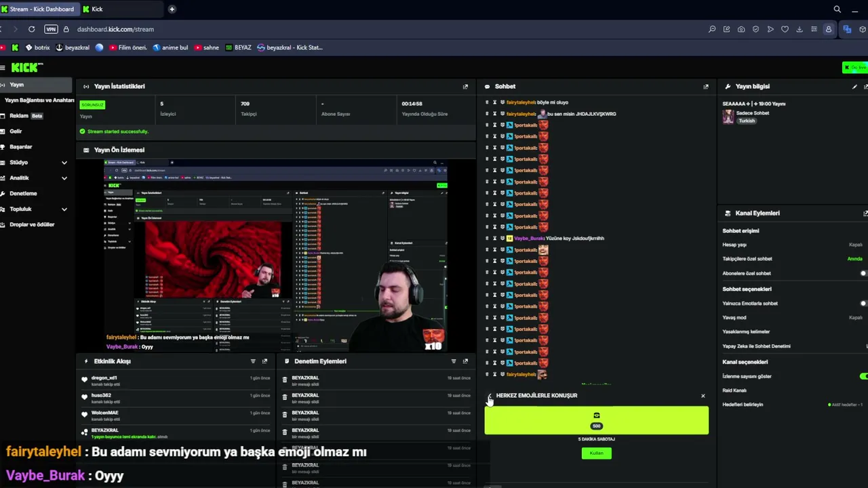Close the HERKEZ EMOJİLERLE KONUŞUR poll
868x488 pixels.
[x=703, y=396]
